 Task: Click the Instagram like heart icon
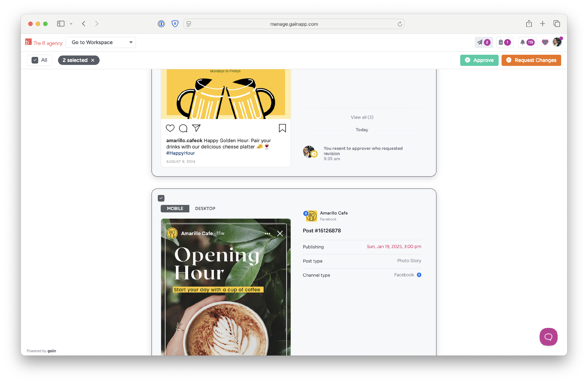pyautogui.click(x=170, y=128)
